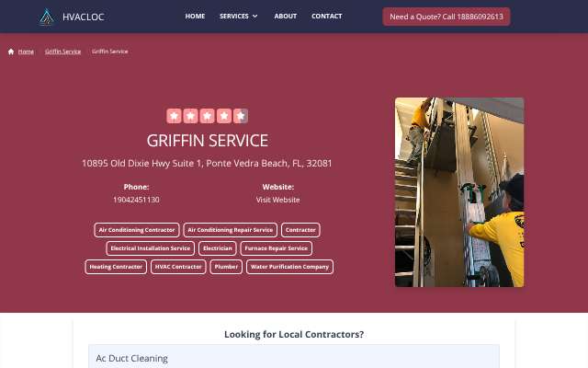The image size is (588, 368).
Task: Open the Contact menu item
Action: [x=327, y=17]
